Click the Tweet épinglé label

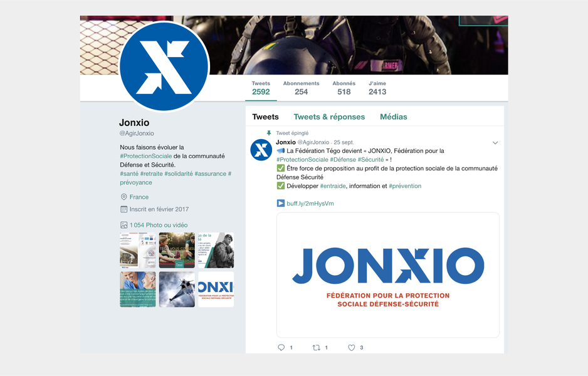(292, 133)
